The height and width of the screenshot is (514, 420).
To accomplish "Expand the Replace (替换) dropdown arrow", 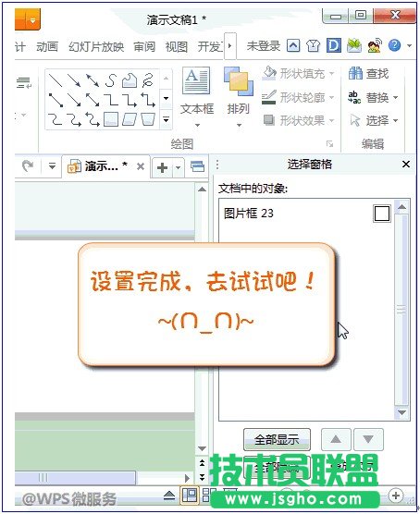I will click(x=395, y=97).
